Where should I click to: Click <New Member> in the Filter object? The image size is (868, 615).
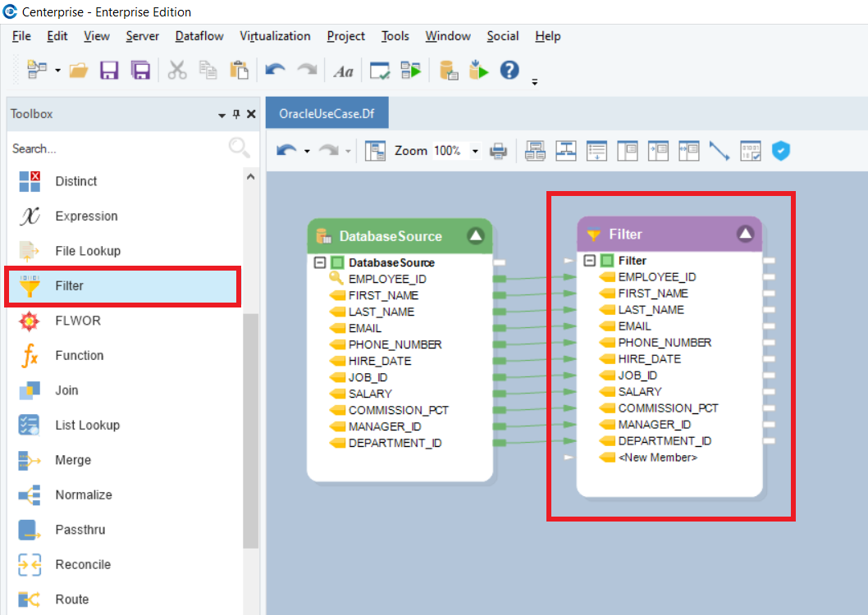pos(657,458)
